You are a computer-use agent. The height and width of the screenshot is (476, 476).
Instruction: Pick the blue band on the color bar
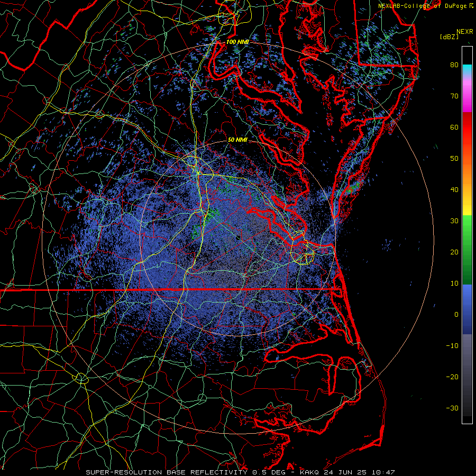coord(467,309)
